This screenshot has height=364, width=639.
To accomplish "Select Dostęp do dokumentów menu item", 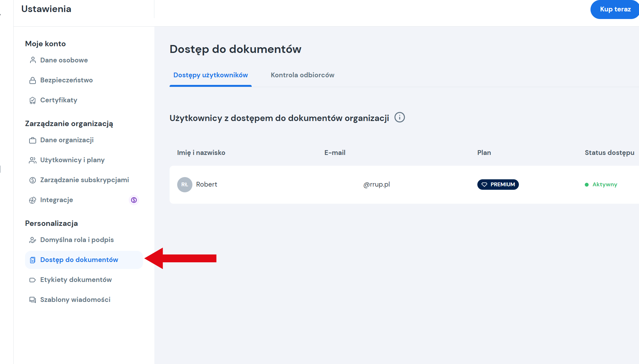I will click(79, 260).
